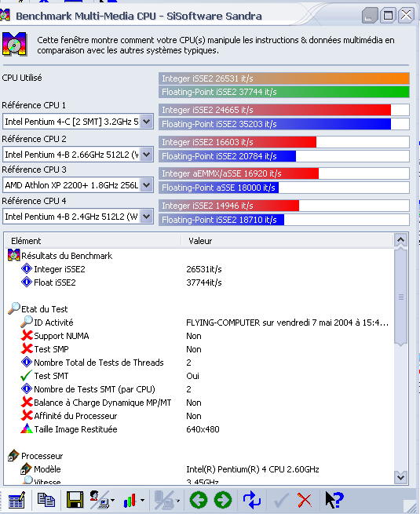Click Multi-Media module icon beside description

coord(14,44)
